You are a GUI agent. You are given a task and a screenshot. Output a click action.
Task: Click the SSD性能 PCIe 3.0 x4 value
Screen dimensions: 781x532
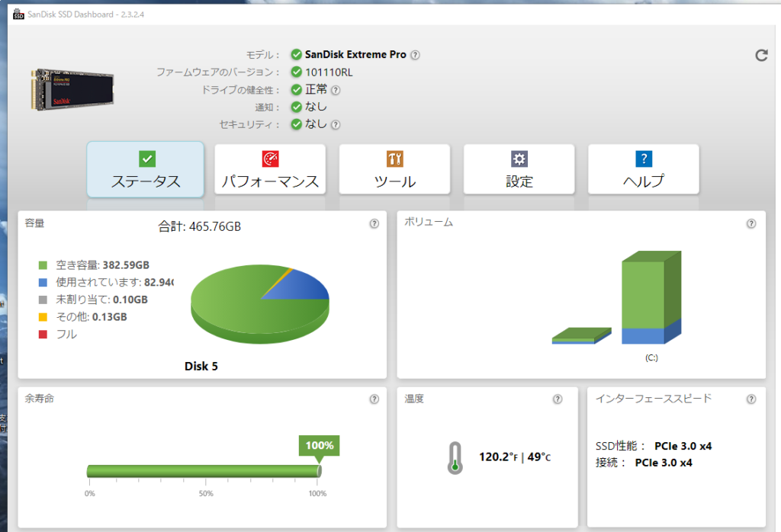(683, 446)
